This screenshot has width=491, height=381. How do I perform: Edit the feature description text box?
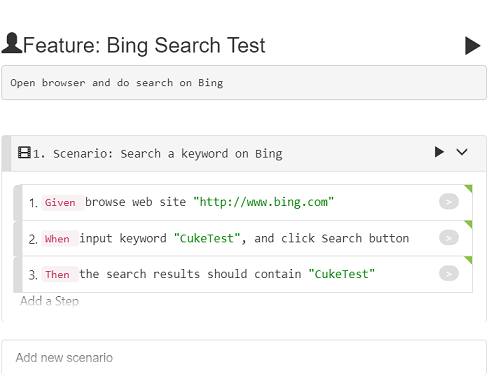tap(244, 83)
